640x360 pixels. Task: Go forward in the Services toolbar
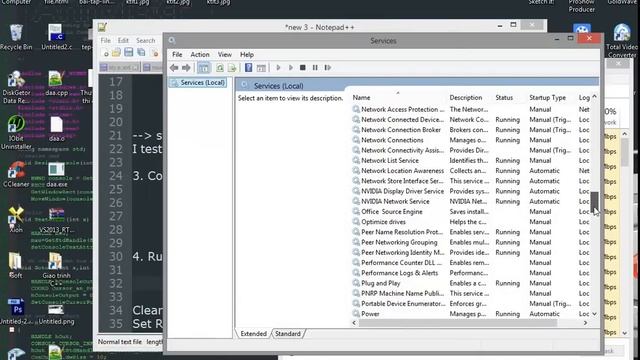(186, 68)
